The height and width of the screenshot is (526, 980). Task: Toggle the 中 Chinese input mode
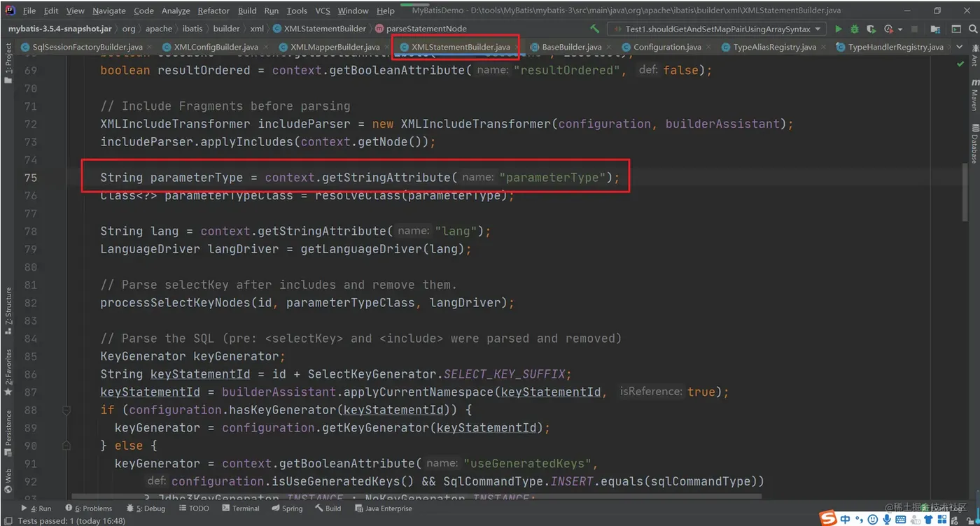point(846,520)
